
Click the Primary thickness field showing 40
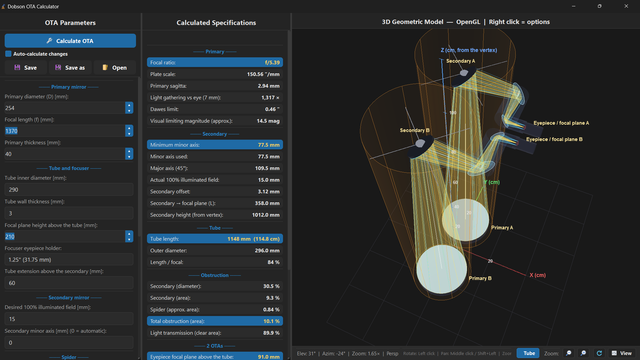coord(64,154)
